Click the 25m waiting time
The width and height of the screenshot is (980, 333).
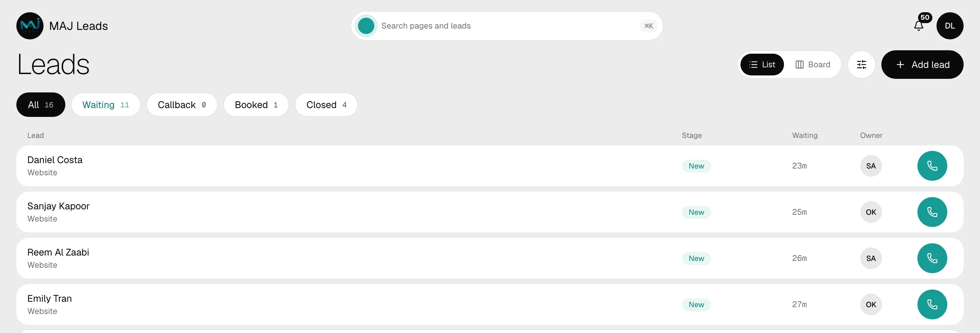click(x=799, y=212)
